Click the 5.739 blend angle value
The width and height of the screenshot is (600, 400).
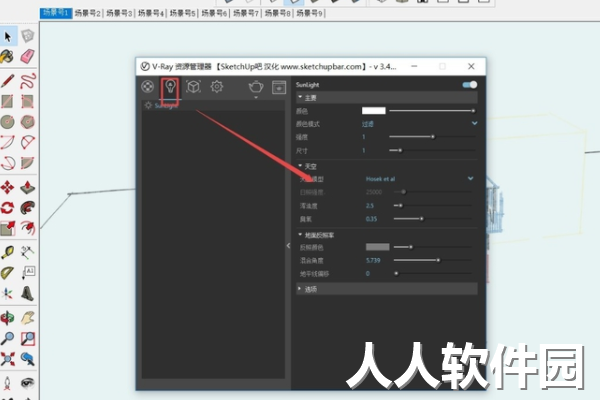click(373, 260)
